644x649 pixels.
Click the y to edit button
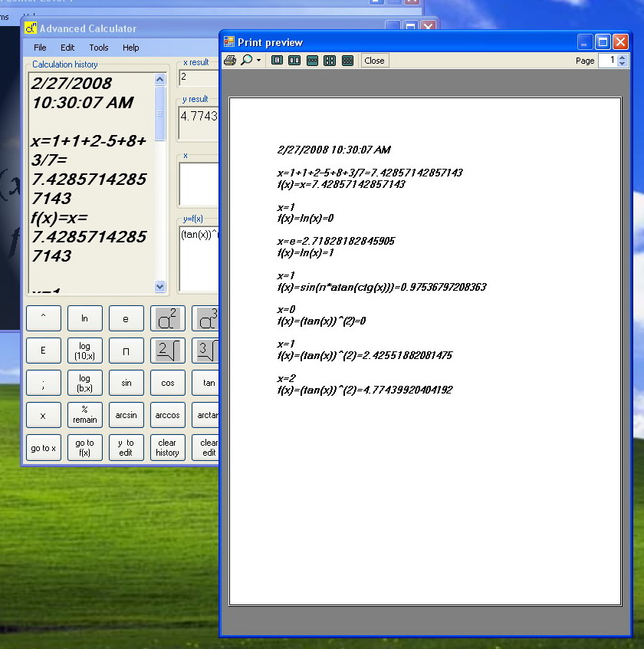coord(127,447)
